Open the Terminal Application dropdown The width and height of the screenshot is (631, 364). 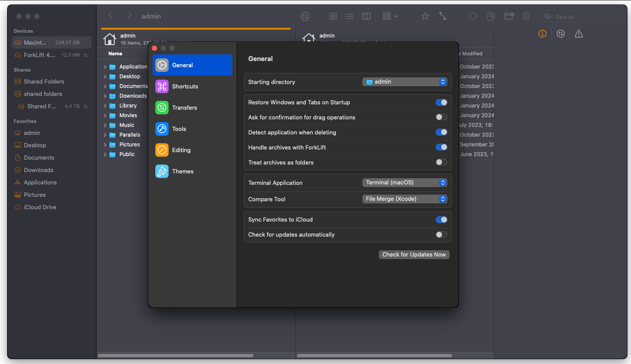pos(404,183)
